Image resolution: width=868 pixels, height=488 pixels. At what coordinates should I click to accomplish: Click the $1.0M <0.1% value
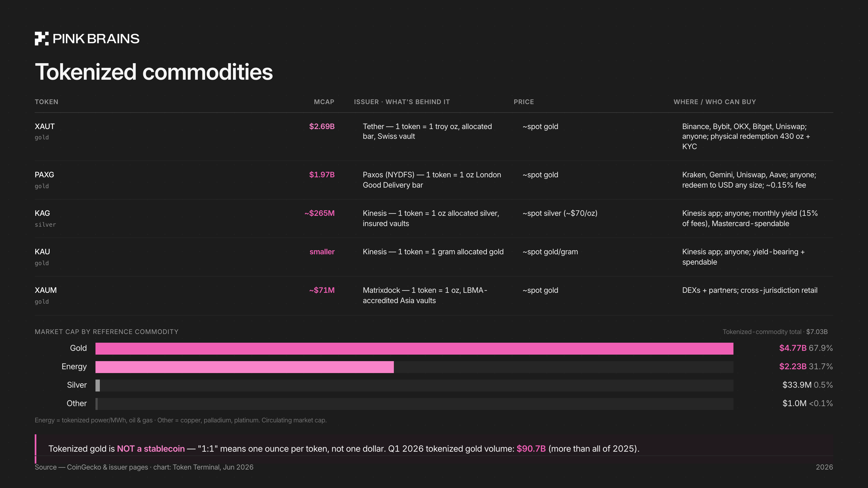pyautogui.click(x=807, y=403)
